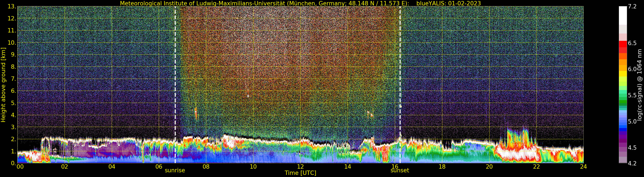
Task: Click the '4.' height axis tick label
Action: click(14, 115)
